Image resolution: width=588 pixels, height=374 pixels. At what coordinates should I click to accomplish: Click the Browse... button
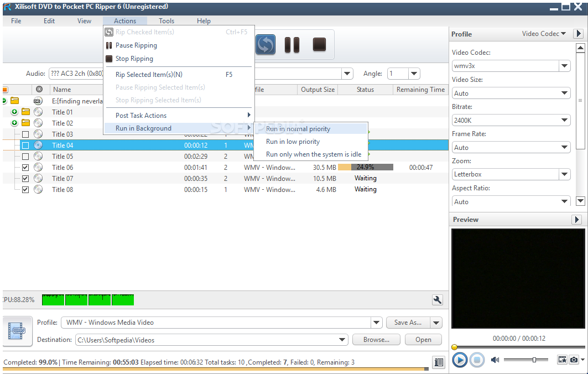[x=376, y=340]
